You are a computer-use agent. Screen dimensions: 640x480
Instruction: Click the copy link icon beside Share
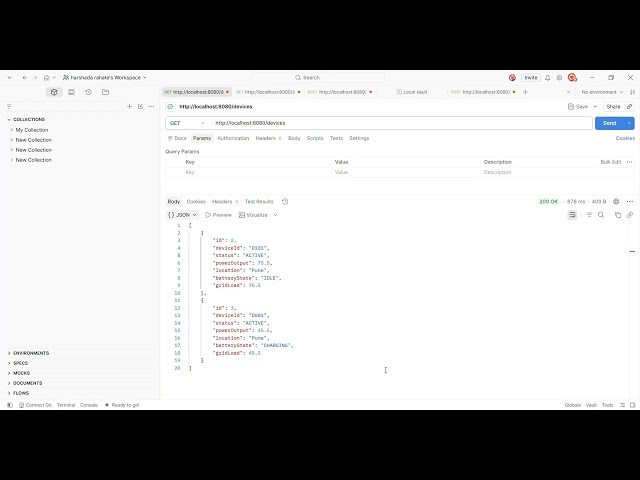coord(629,107)
